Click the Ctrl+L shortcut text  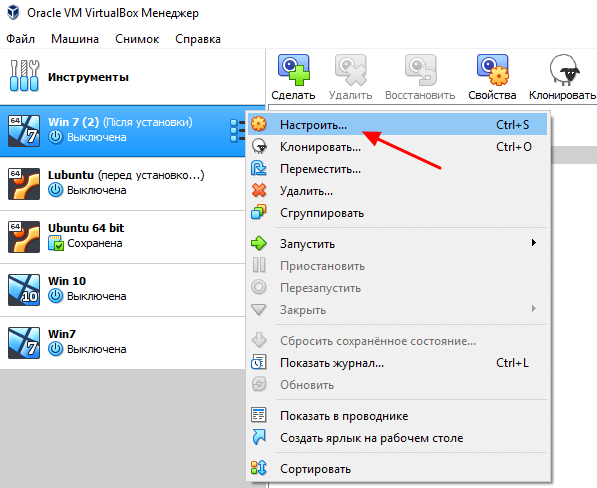pos(512,363)
